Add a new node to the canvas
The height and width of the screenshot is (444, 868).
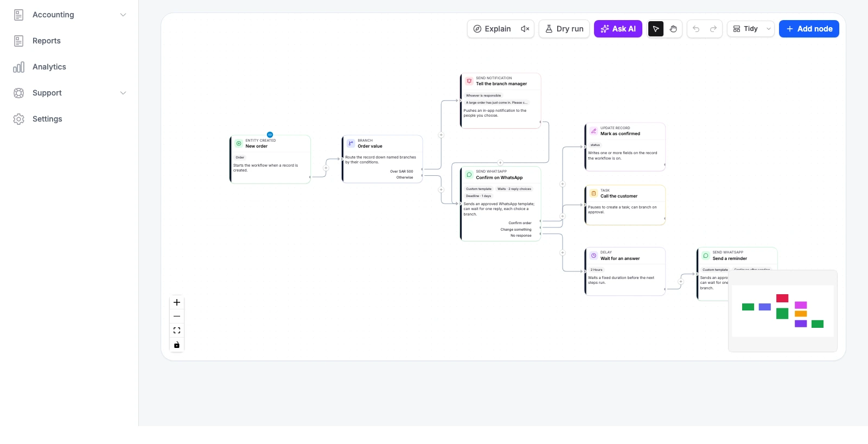point(809,29)
